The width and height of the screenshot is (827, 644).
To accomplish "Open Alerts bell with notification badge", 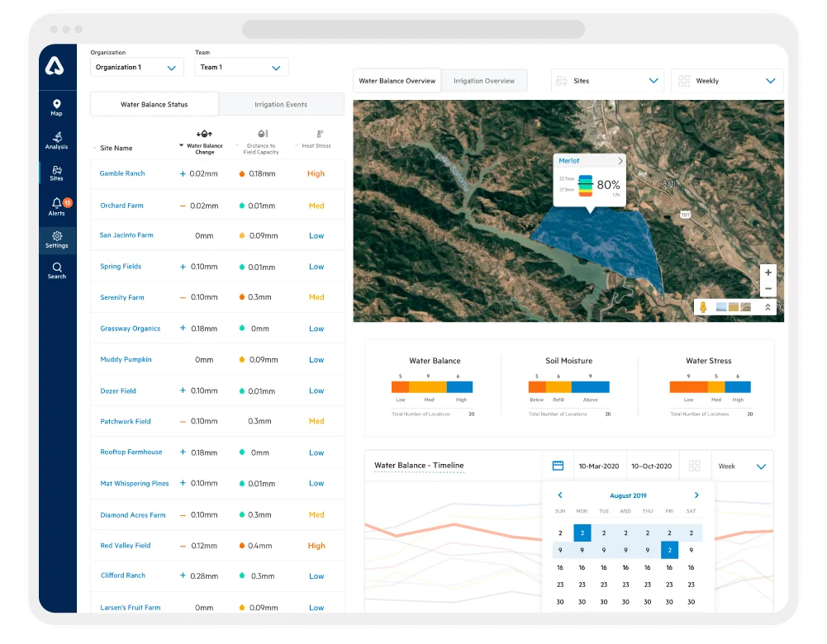I will pyautogui.click(x=57, y=206).
